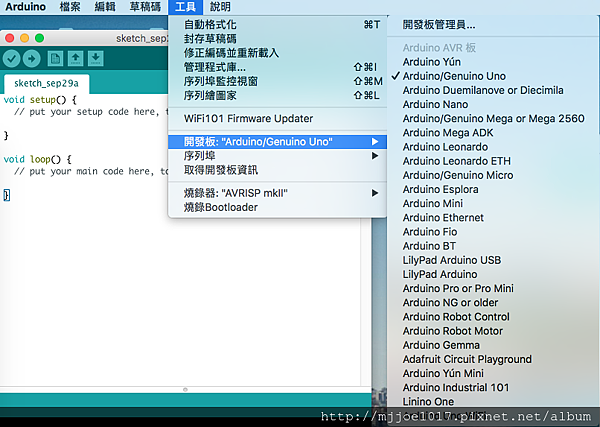Select the Arduino Mega ADK board
This screenshot has height=427, width=600.
[x=493, y=132]
